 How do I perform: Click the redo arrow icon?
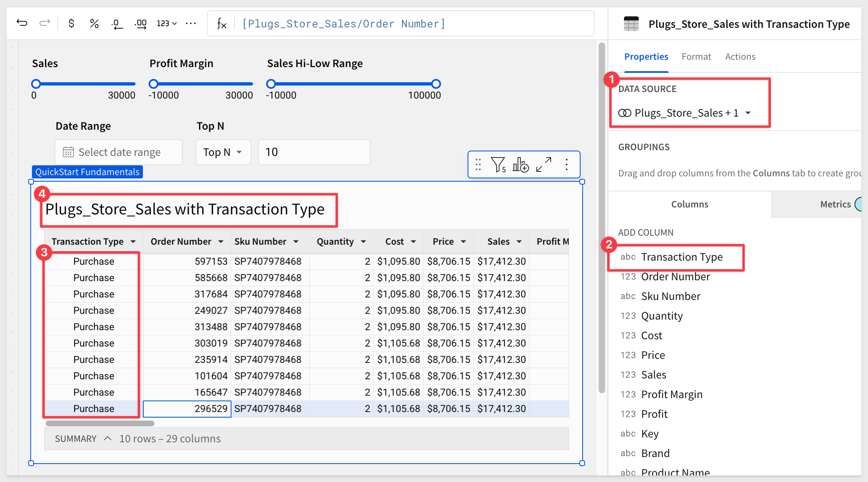tap(45, 23)
